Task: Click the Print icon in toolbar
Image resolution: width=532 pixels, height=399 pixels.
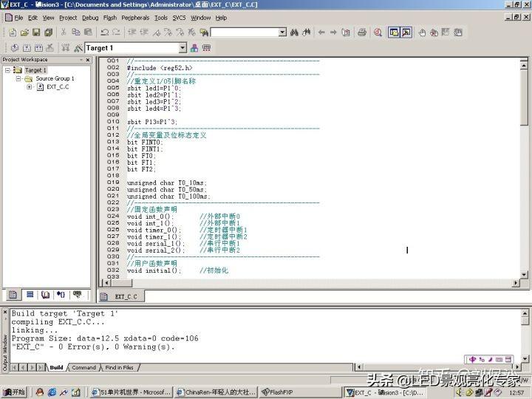Action: tap(361, 33)
